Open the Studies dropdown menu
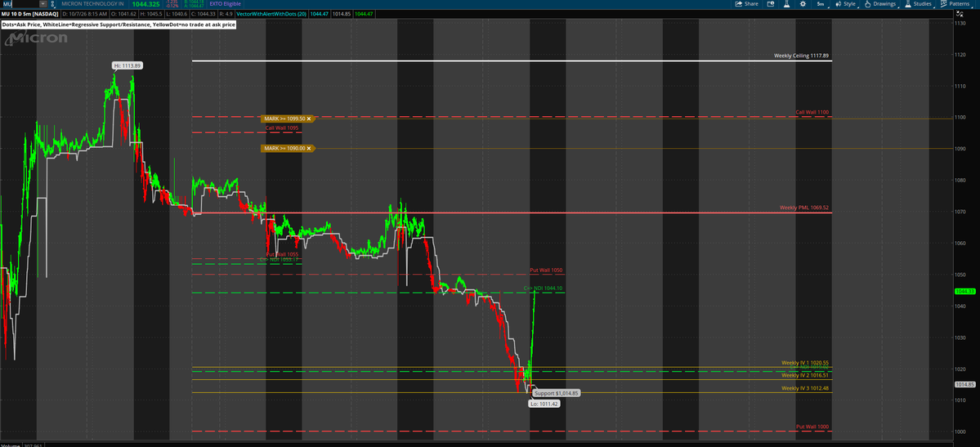980x447 pixels. tap(919, 4)
